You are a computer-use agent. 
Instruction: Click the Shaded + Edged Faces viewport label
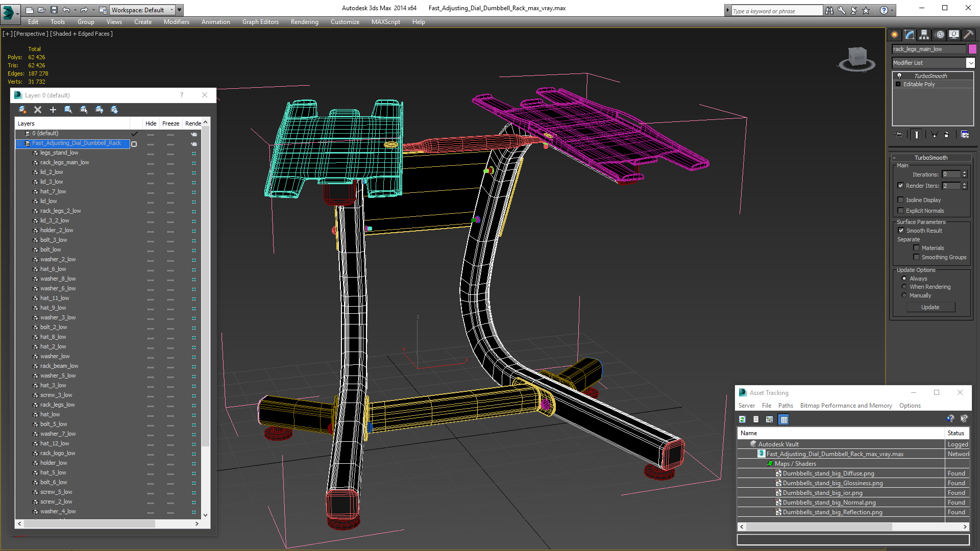pos(81,34)
